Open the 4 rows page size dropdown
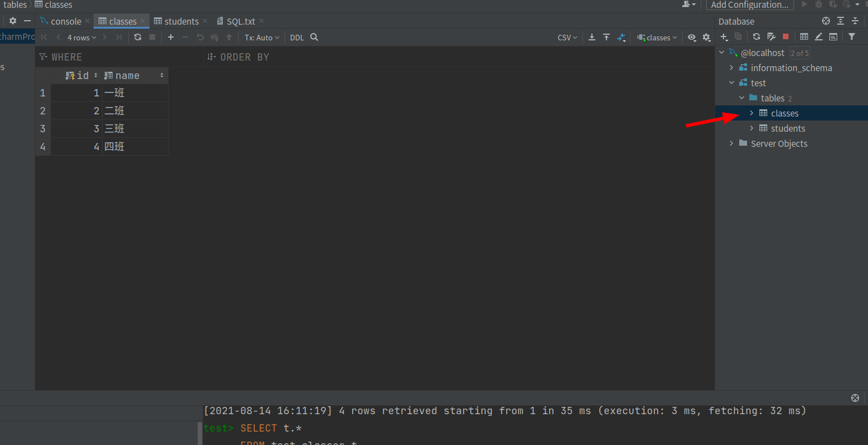The height and width of the screenshot is (445, 868). tap(82, 38)
